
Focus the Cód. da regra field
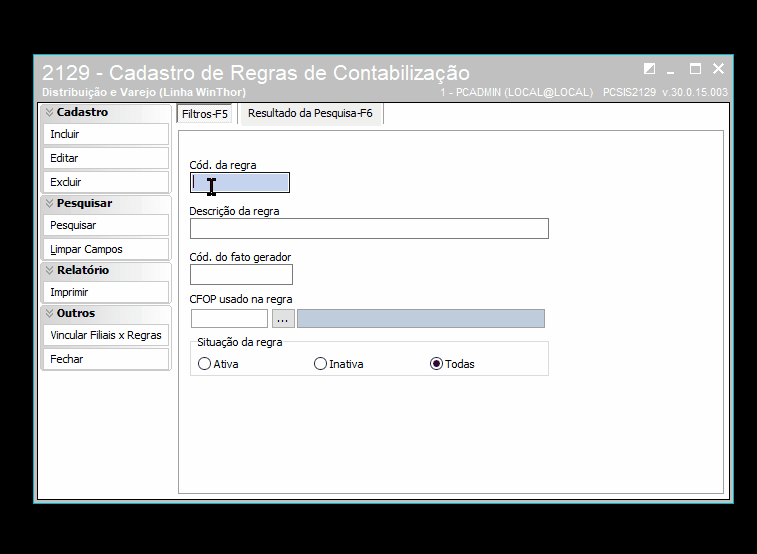click(240, 182)
